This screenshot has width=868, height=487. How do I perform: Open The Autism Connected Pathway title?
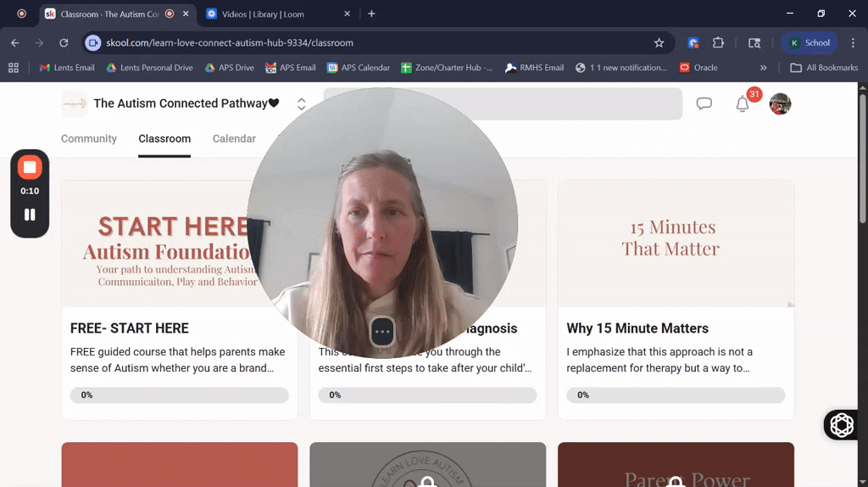186,104
